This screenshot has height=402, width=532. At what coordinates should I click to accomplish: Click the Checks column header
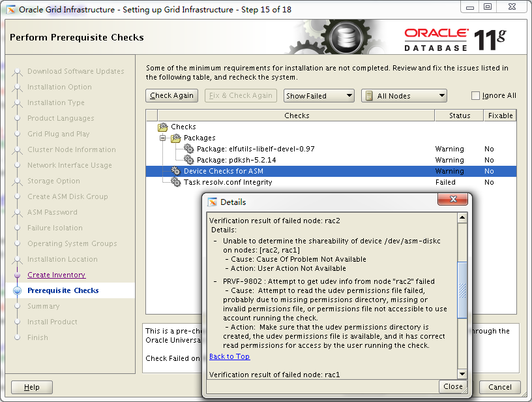[296, 116]
